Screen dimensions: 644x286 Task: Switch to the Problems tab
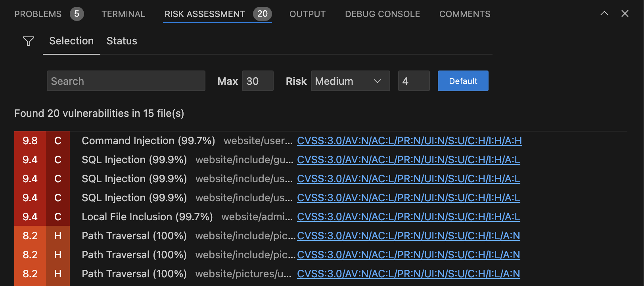pos(38,14)
